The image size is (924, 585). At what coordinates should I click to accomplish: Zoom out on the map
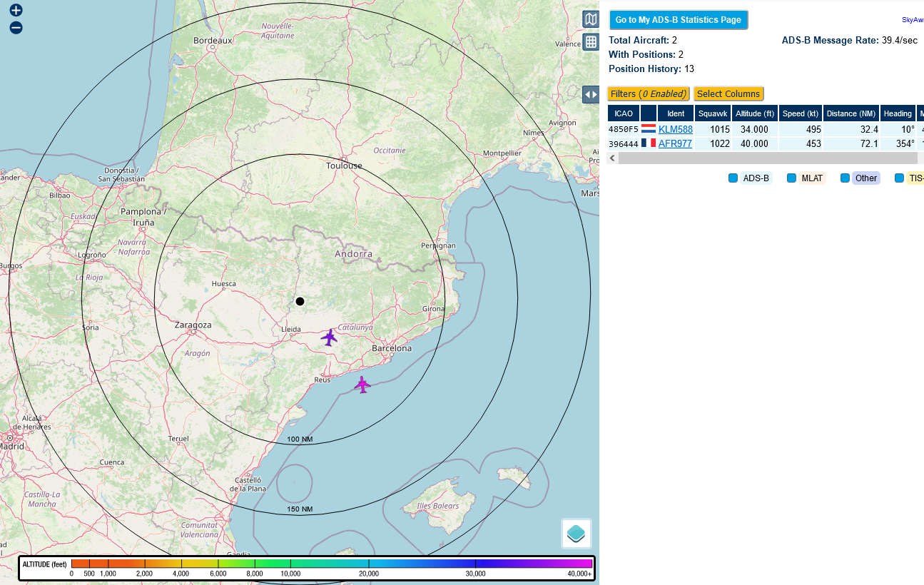pos(16,28)
